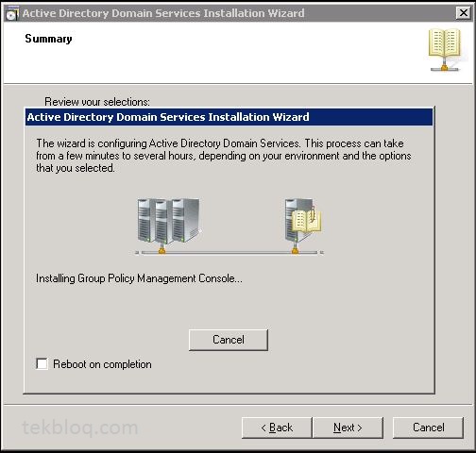
Task: Click the network stand under the header book icon
Action: (445, 66)
